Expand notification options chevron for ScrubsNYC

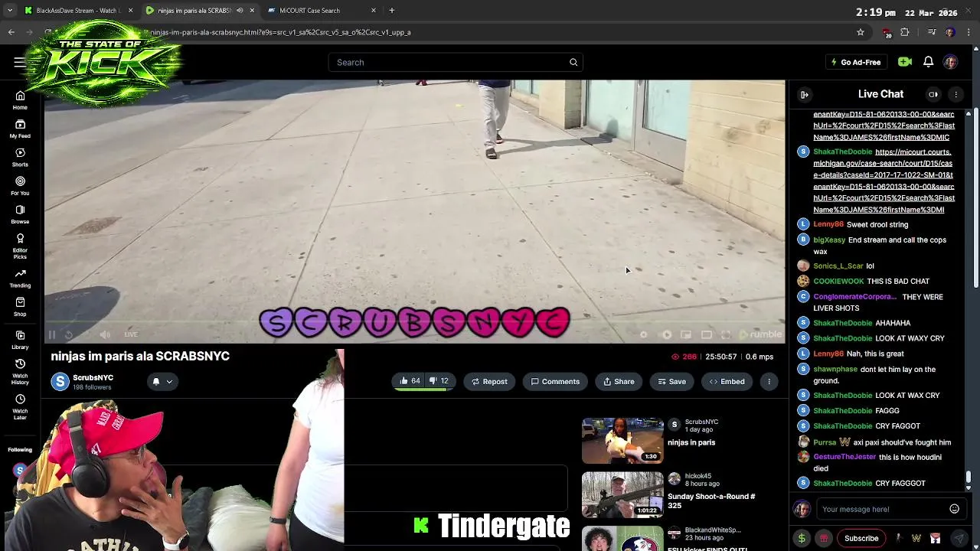[x=169, y=381]
